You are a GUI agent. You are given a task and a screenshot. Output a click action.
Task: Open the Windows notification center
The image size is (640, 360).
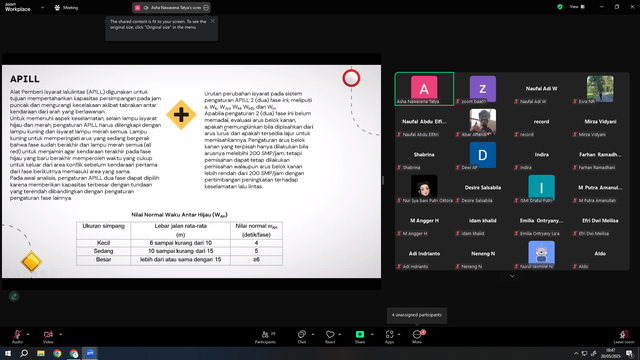[630, 353]
